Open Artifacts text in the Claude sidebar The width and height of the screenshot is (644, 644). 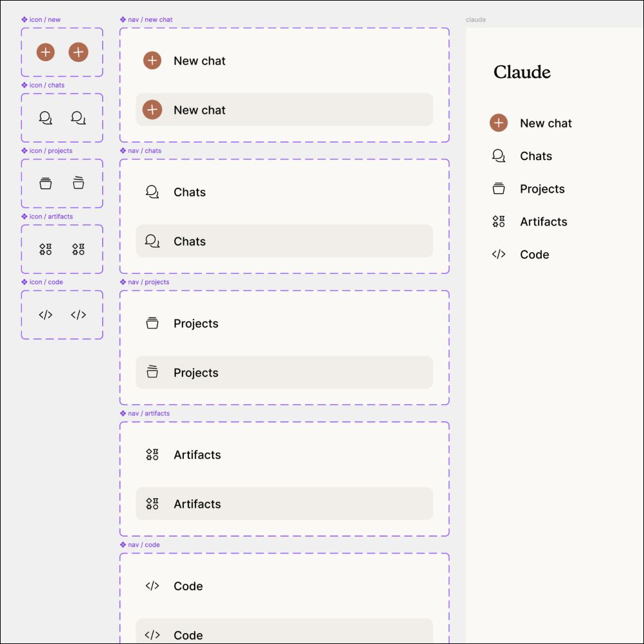tap(543, 222)
